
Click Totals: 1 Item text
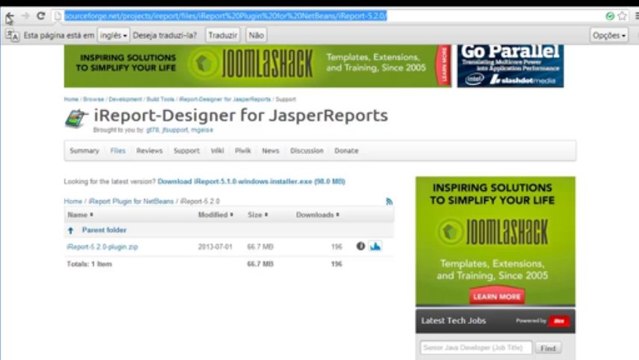pos(89,264)
